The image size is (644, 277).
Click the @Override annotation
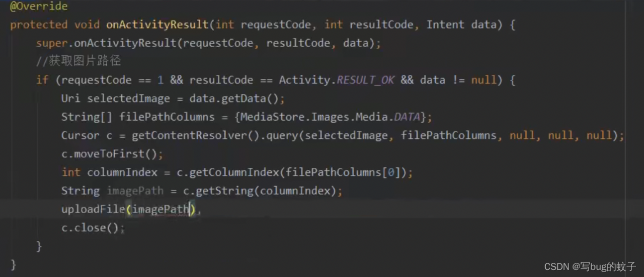[39, 7]
